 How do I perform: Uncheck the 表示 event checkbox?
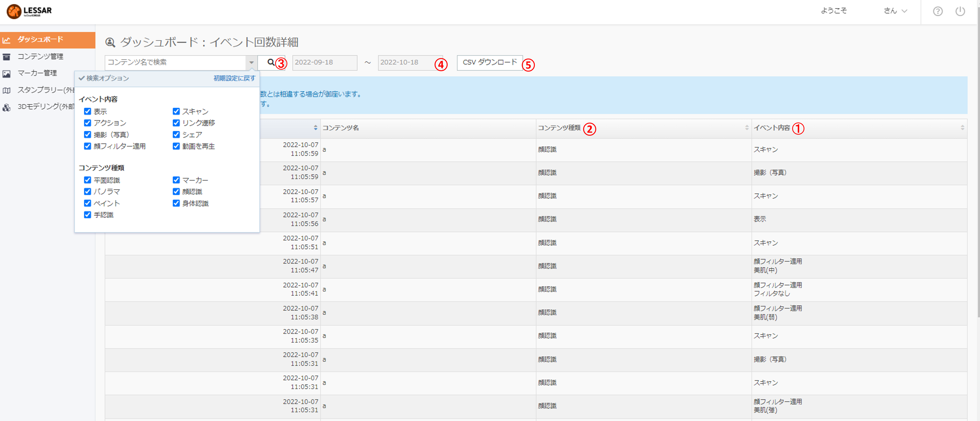point(87,111)
